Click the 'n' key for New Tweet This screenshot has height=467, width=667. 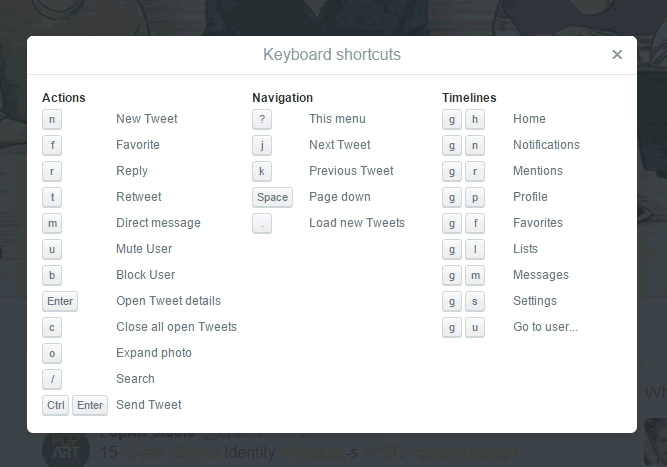pos(52,119)
